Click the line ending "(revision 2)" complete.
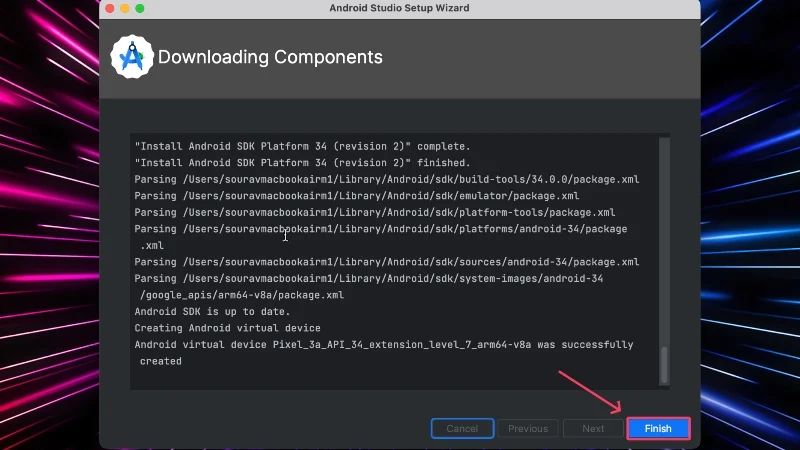800x450 pixels. 303,146
